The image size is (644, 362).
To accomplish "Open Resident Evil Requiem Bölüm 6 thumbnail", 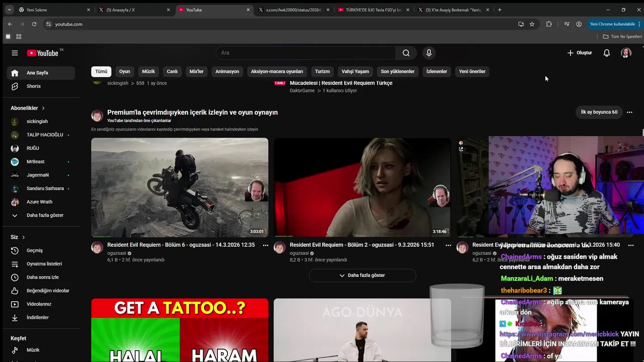I will click(x=180, y=188).
